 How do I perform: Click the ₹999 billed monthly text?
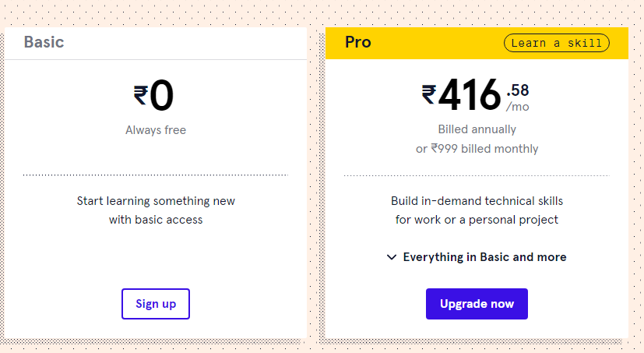(477, 149)
